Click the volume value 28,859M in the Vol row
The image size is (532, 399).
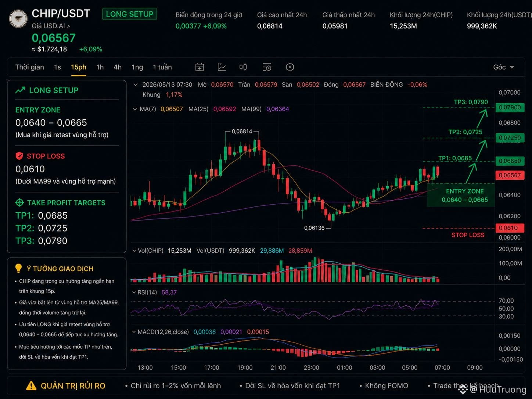click(300, 251)
